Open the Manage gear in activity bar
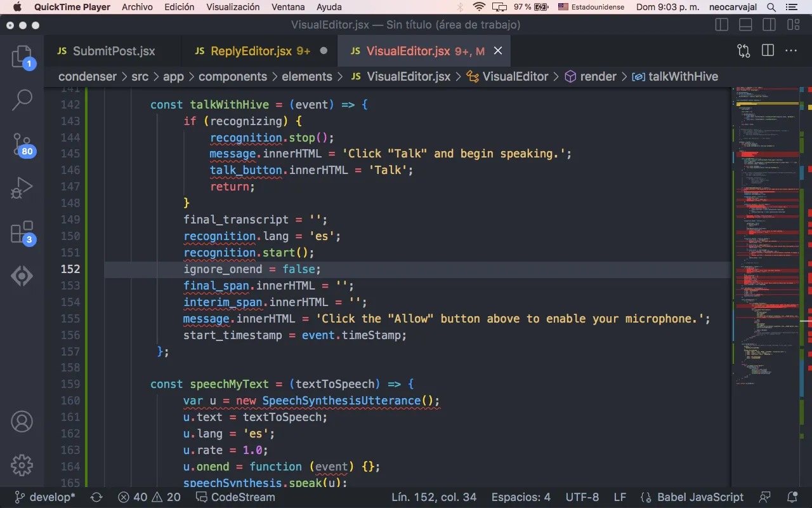The image size is (812, 508). pyautogui.click(x=22, y=465)
